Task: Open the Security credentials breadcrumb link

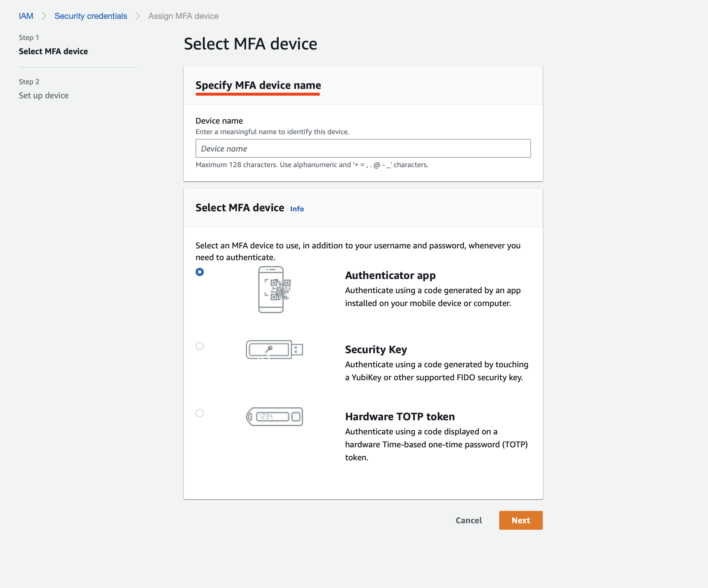Action: (x=91, y=16)
